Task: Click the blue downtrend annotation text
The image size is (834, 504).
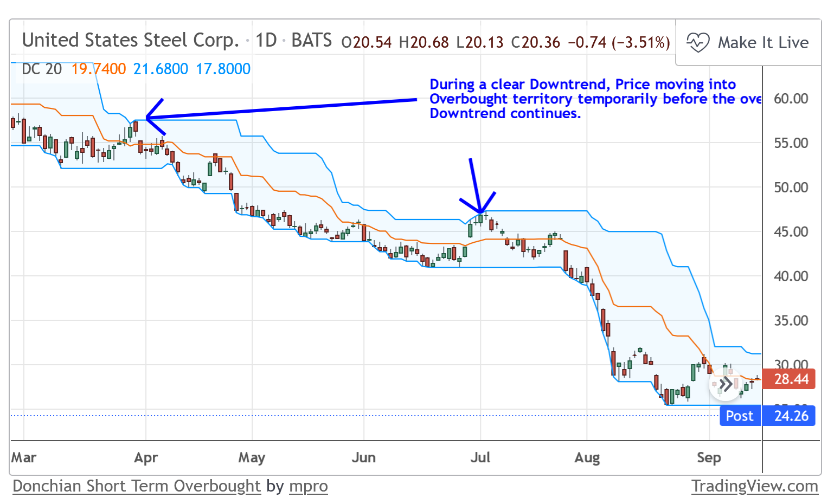Action: (595, 99)
